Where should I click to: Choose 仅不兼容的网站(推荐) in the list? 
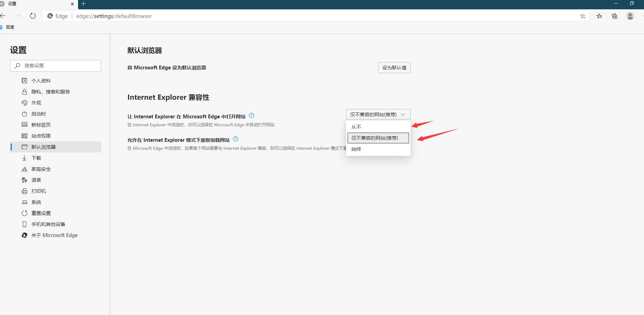pyautogui.click(x=378, y=138)
